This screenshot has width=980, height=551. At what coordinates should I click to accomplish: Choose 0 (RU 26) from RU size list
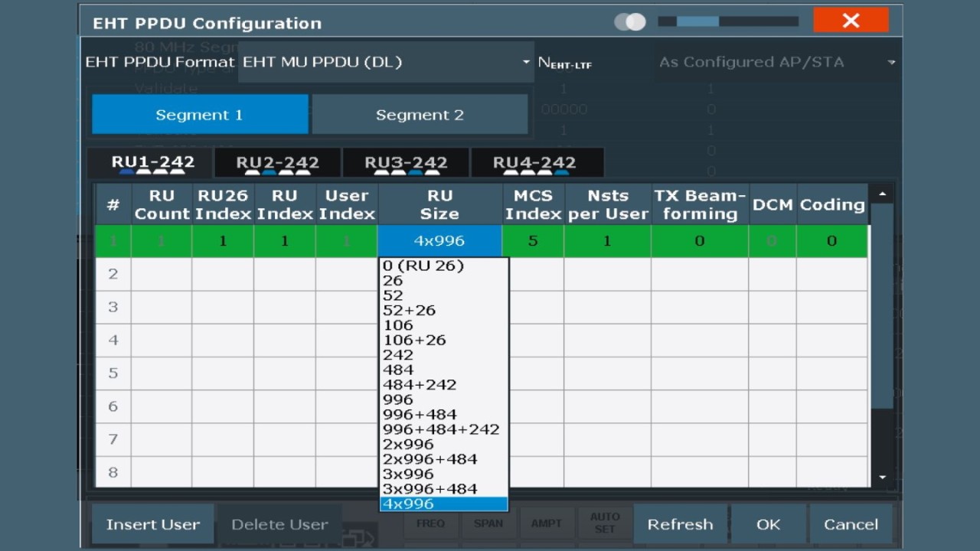pyautogui.click(x=444, y=266)
